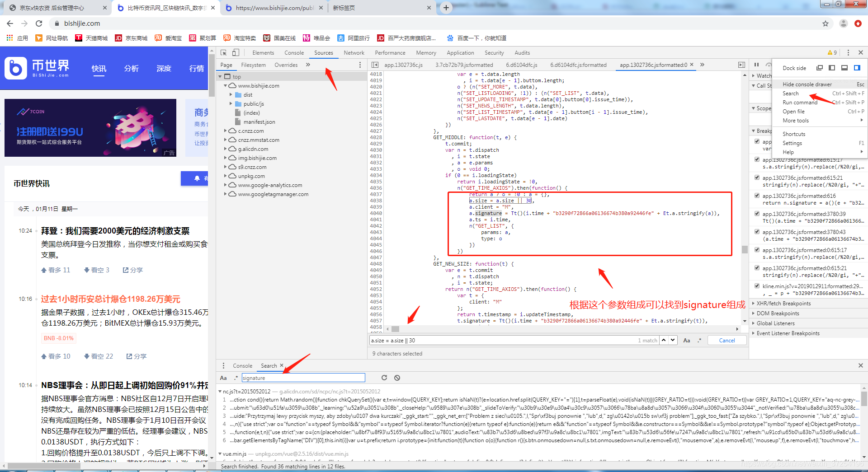Toggle match case in find bar
The image size is (868, 472).
[x=686, y=341]
